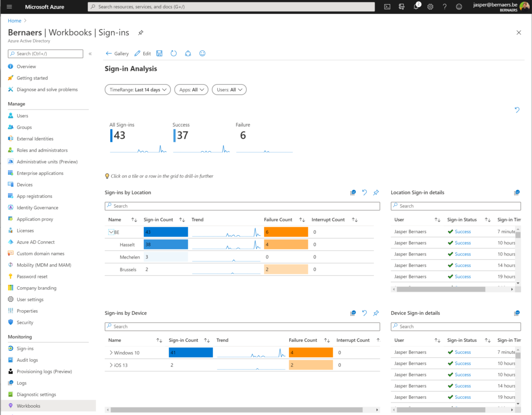The height and width of the screenshot is (415, 532).
Task: Click Edit in the workbook toolbar
Action: [142, 53]
